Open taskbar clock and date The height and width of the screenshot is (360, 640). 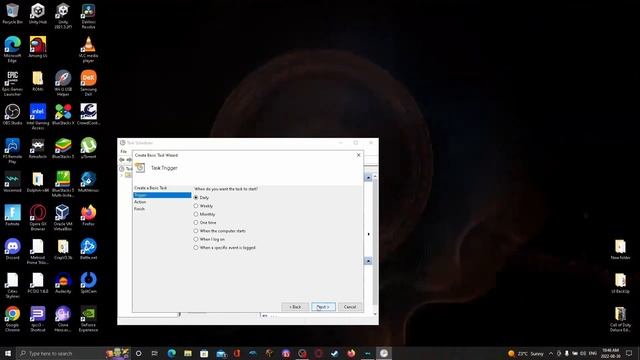click(611, 353)
